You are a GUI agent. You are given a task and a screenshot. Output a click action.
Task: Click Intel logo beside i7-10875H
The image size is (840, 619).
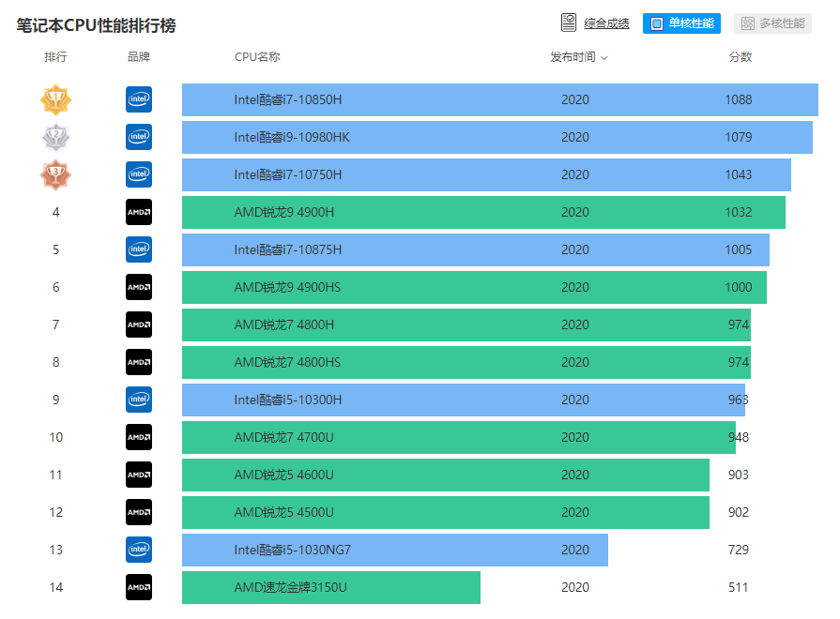click(x=139, y=249)
